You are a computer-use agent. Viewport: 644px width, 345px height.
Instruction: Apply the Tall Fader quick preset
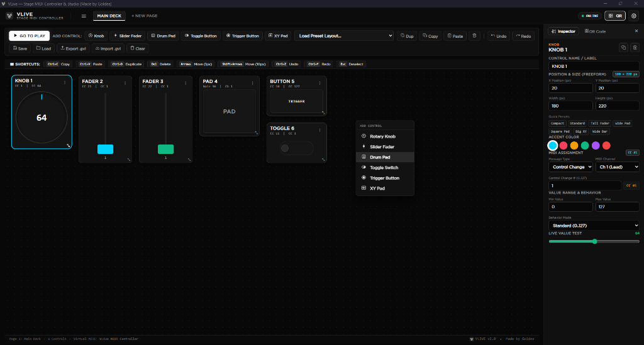pos(599,123)
